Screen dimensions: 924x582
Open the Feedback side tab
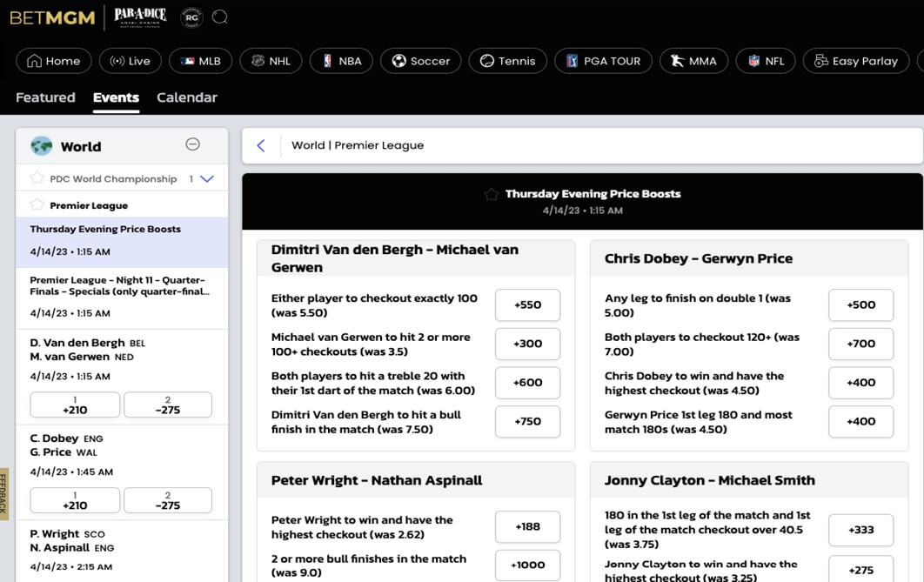click(x=4, y=493)
